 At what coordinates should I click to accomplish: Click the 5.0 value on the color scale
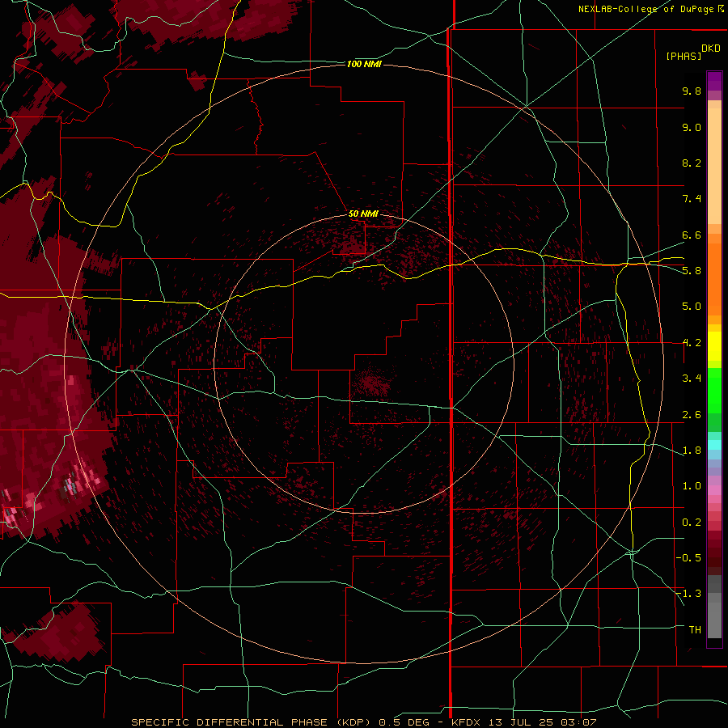click(x=692, y=307)
